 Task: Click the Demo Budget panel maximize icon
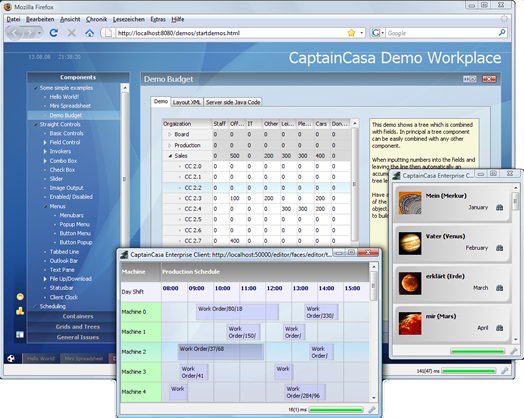point(470,79)
